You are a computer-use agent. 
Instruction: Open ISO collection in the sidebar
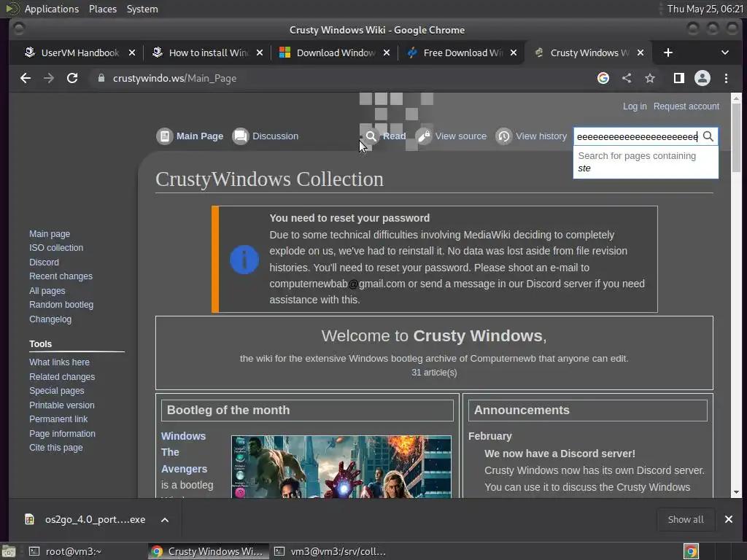pos(56,248)
